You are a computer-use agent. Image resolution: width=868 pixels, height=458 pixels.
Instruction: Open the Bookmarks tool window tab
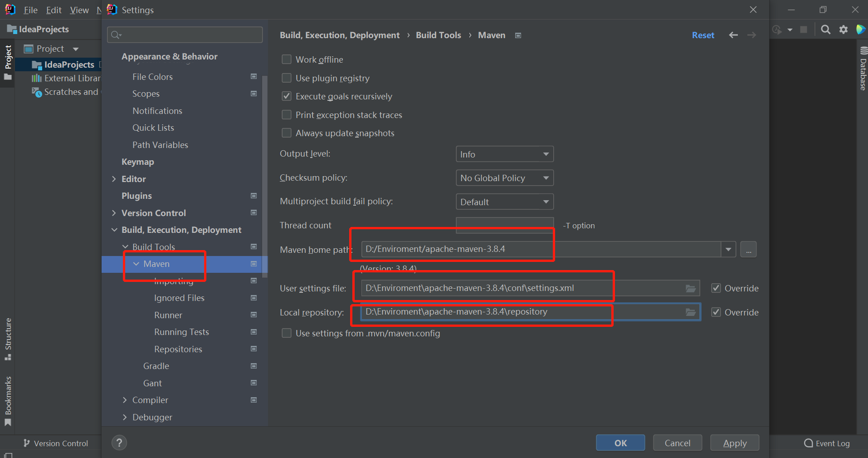(8, 401)
